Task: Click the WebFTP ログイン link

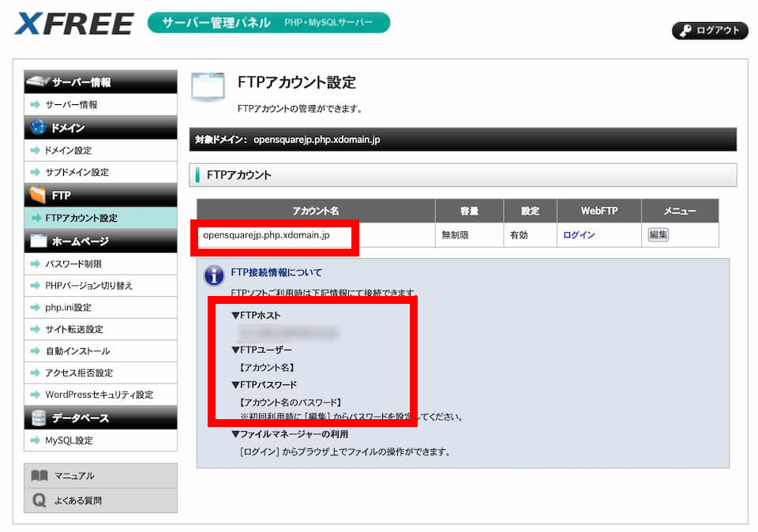Action: [579, 235]
